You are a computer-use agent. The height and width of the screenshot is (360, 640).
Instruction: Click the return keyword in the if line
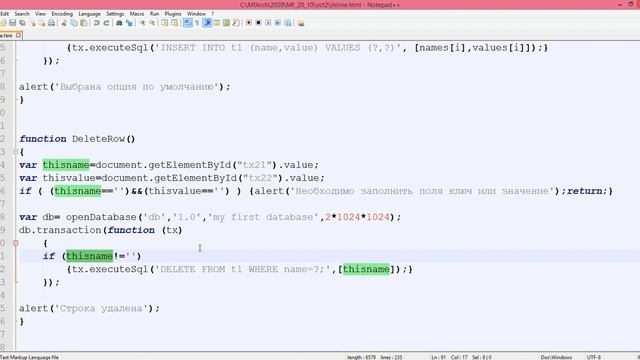tap(584, 191)
